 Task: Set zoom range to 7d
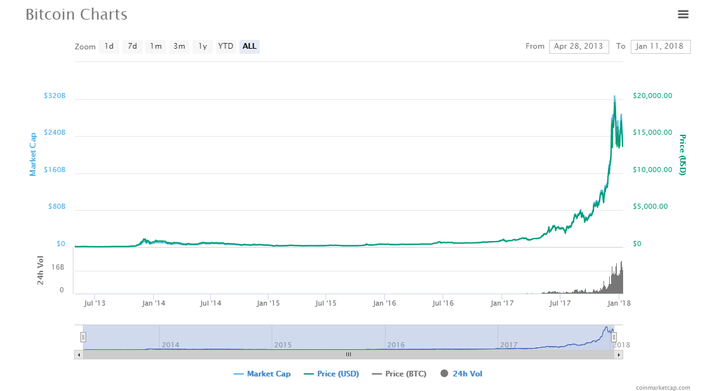tap(132, 46)
